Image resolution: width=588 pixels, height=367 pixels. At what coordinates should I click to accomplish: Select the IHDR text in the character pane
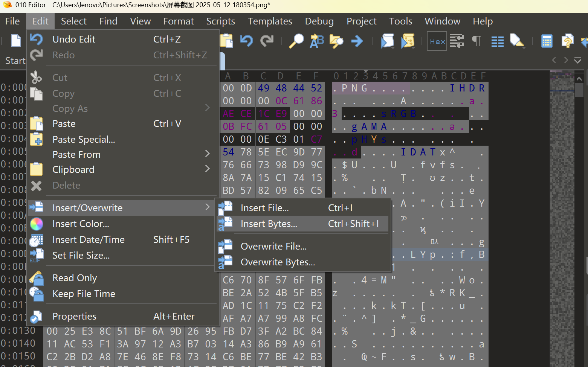[x=467, y=88]
